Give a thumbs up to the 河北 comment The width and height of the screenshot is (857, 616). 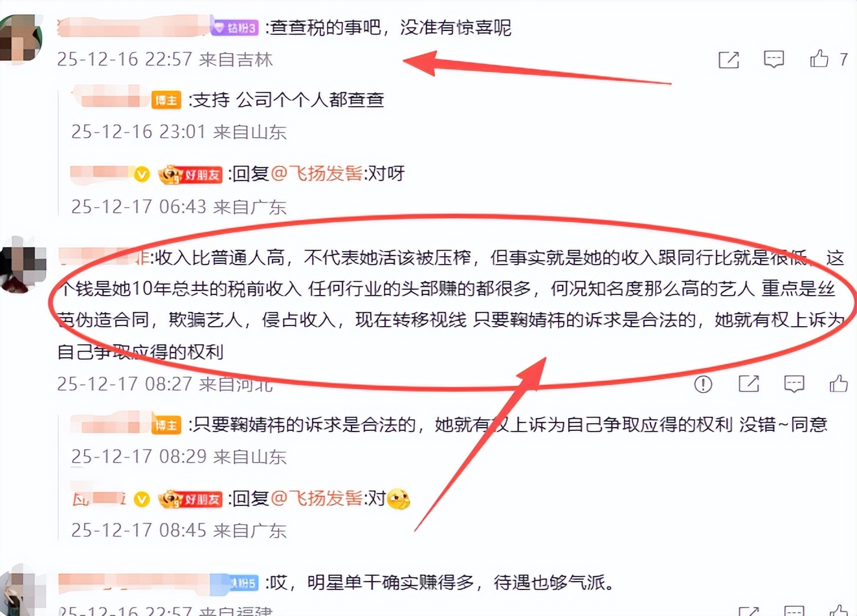coord(839,383)
